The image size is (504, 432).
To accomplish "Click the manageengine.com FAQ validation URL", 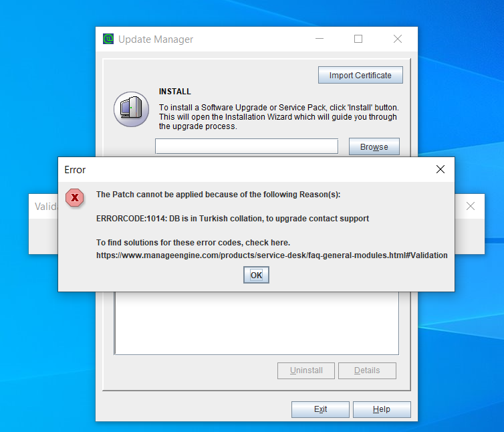I will pyautogui.click(x=271, y=255).
